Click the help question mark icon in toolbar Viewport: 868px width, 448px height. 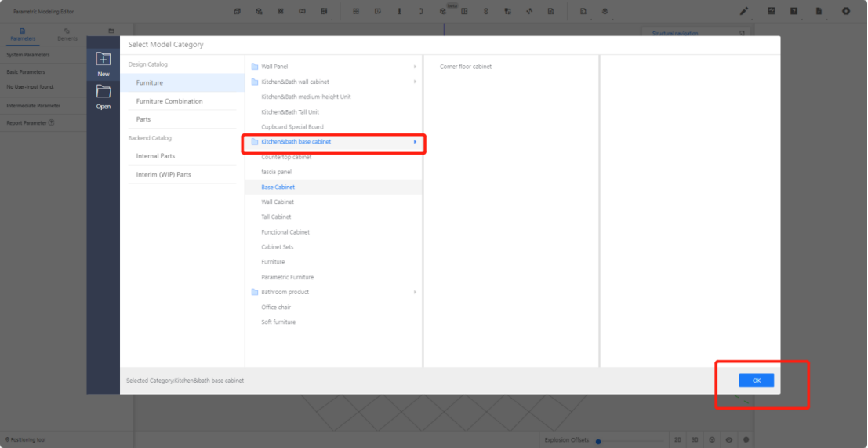(794, 11)
